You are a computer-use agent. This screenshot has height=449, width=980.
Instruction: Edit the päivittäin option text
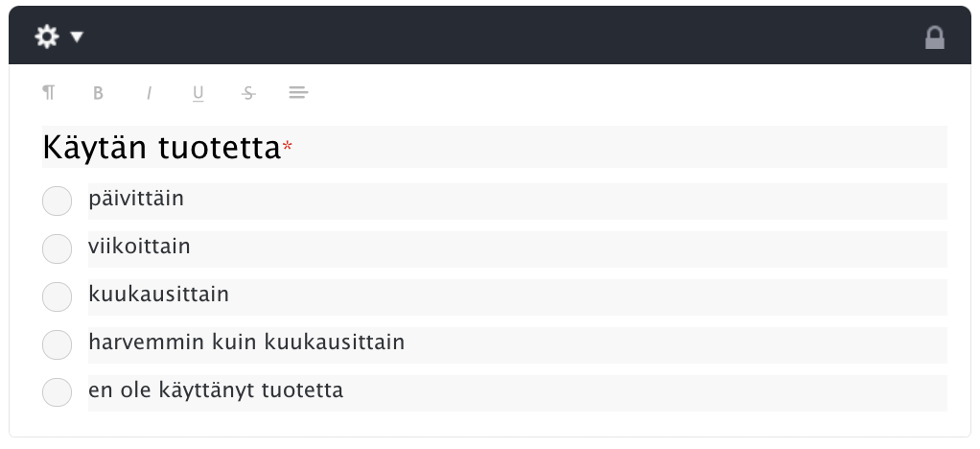pyautogui.click(x=518, y=201)
